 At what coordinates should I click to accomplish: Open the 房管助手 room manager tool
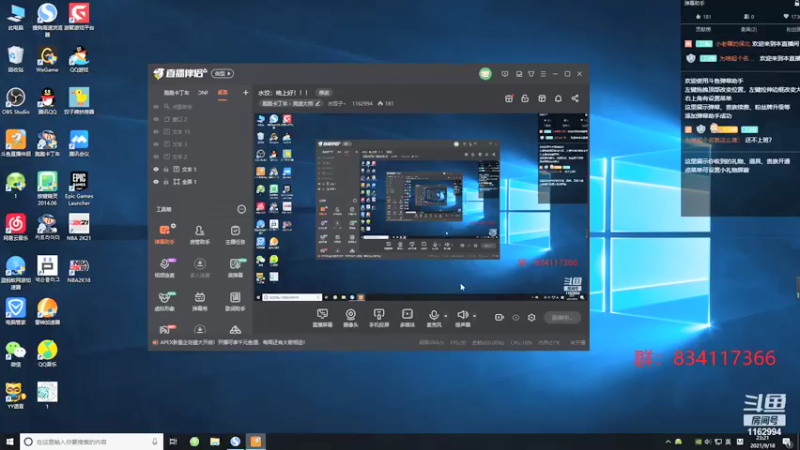(199, 235)
